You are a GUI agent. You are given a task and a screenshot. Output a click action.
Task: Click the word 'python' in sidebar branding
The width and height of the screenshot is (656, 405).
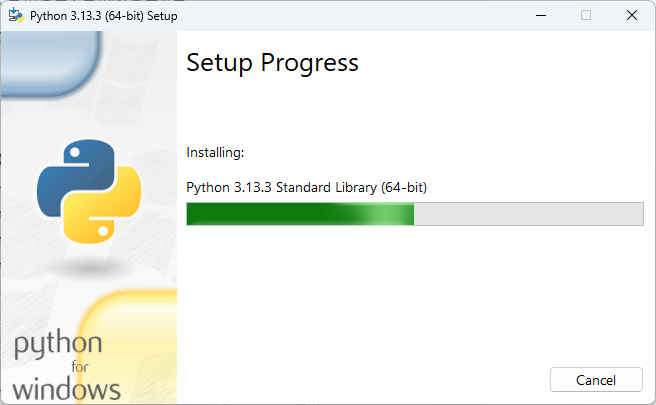58,346
